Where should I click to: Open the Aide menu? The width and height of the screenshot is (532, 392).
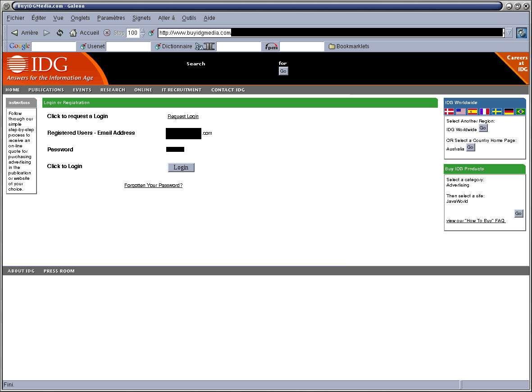coord(209,18)
